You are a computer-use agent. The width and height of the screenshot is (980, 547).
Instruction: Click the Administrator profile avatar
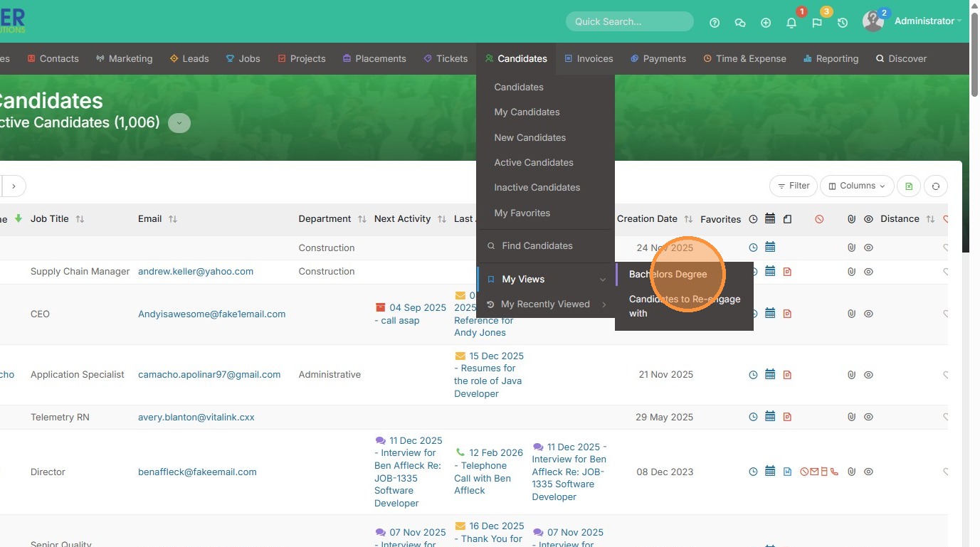873,21
